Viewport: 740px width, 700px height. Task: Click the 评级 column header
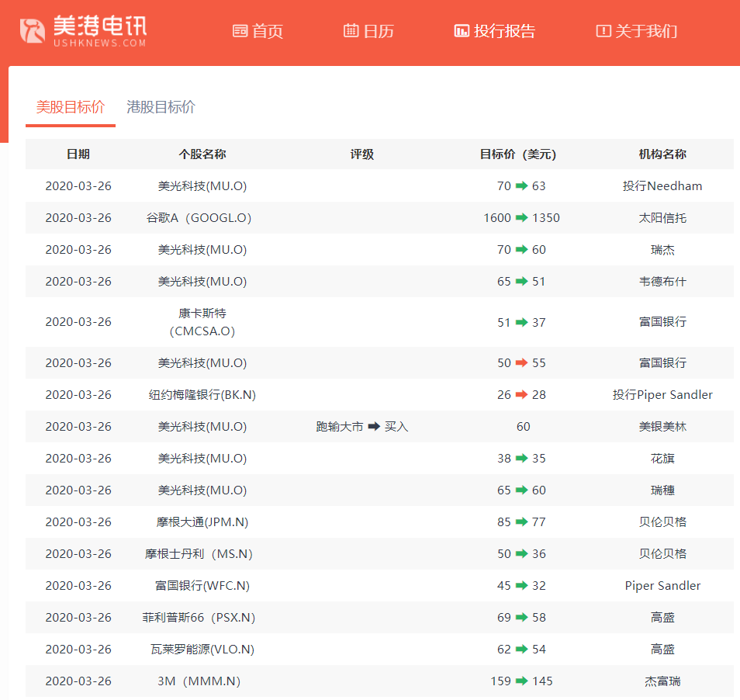pyautogui.click(x=362, y=154)
